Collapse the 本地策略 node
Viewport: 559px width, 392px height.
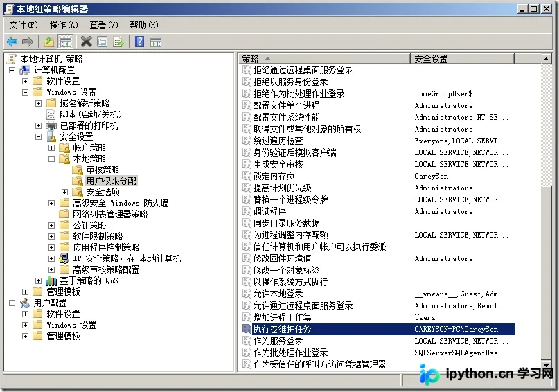tap(52, 159)
